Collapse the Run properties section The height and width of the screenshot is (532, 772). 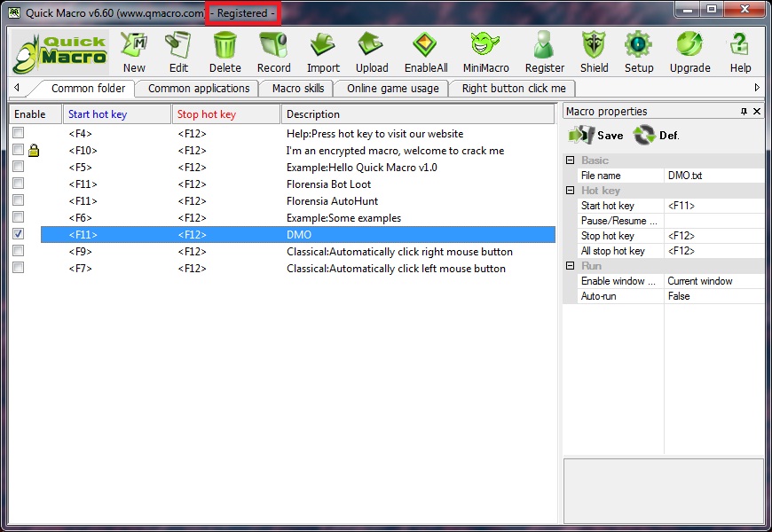tap(571, 266)
